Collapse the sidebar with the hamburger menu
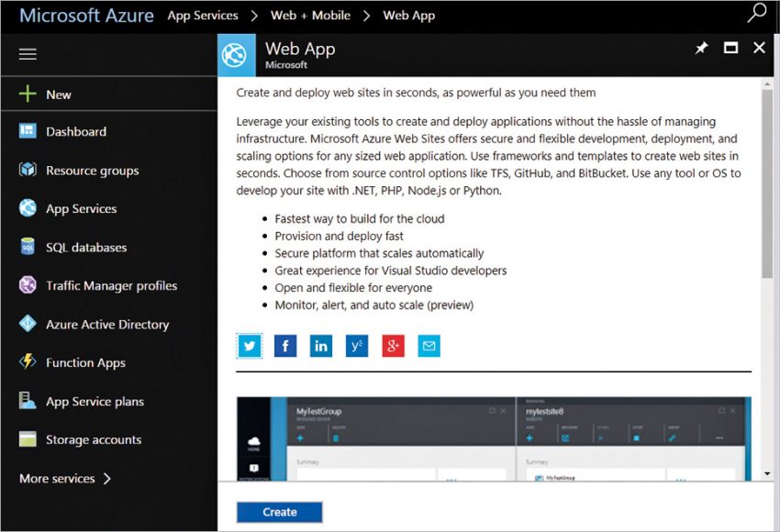Viewport: 780px width, 532px height. [28, 53]
